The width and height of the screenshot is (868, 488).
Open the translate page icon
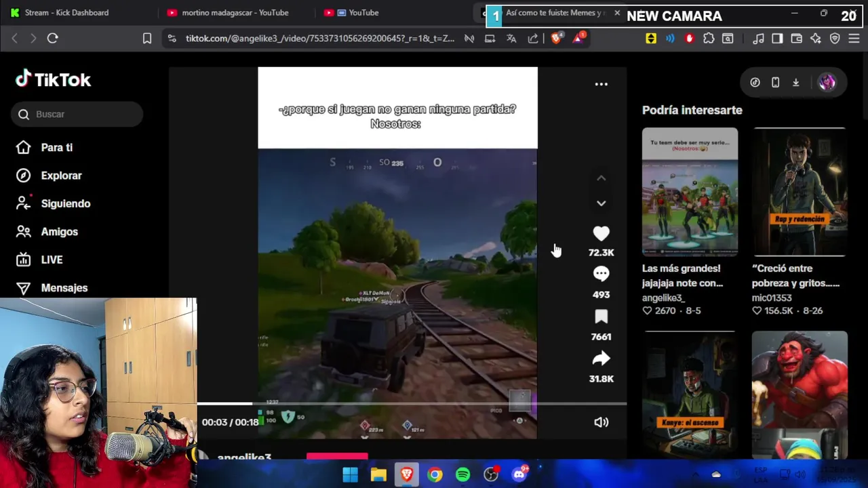511,39
